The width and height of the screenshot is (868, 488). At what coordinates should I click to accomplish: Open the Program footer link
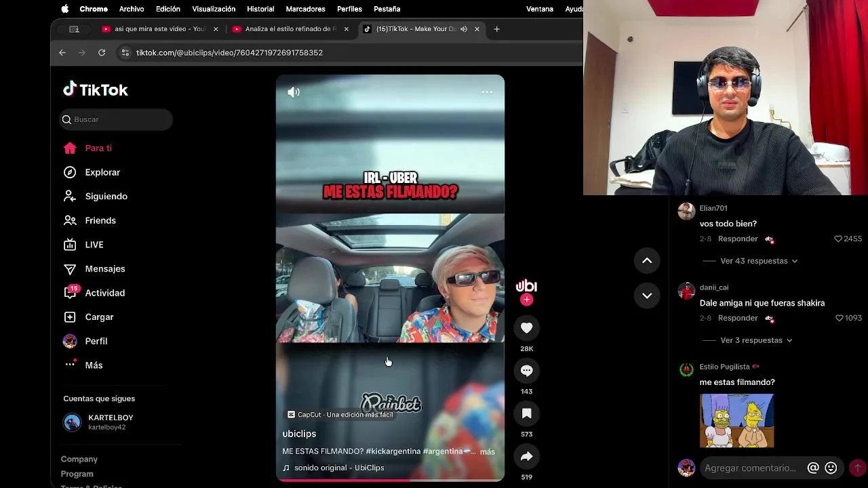pos(77,474)
